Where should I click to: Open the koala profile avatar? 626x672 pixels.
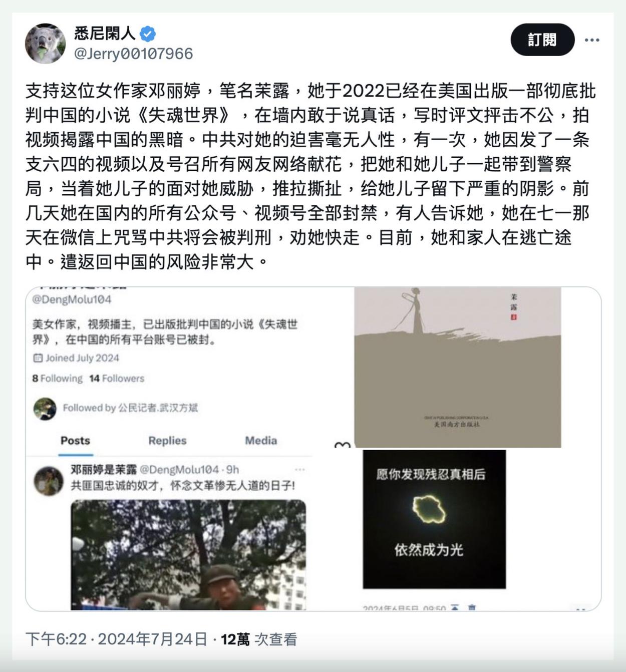click(x=46, y=43)
